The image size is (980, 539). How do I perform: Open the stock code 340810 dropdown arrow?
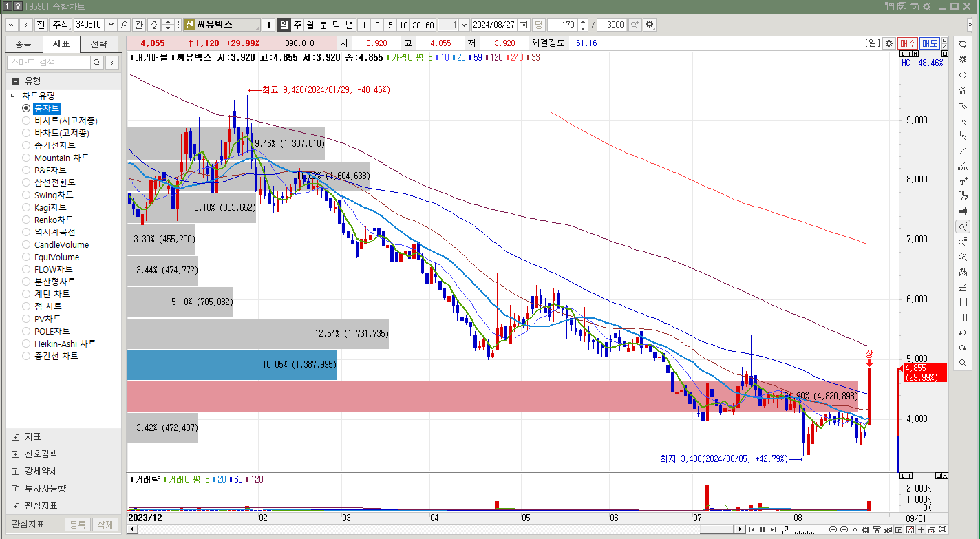(x=111, y=24)
